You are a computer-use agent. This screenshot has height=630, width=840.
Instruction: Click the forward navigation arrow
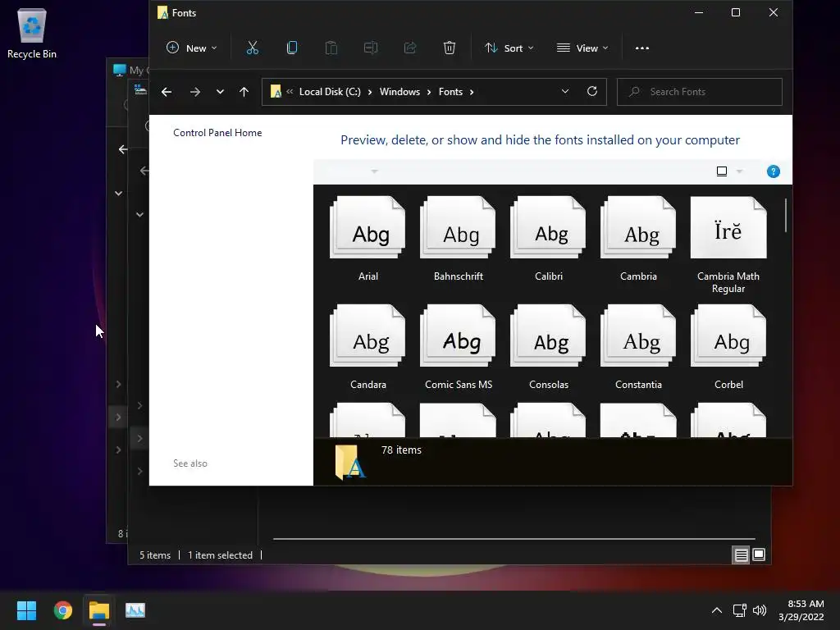(195, 92)
